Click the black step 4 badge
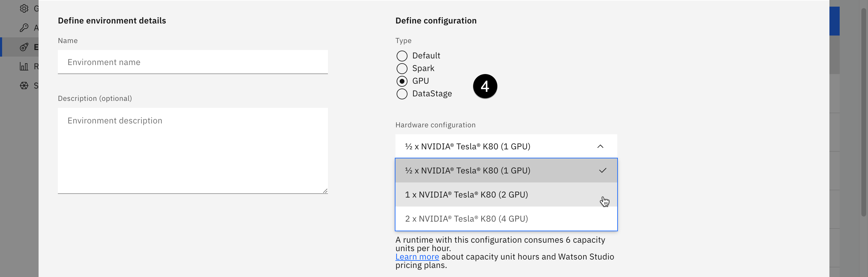 pyautogui.click(x=485, y=86)
